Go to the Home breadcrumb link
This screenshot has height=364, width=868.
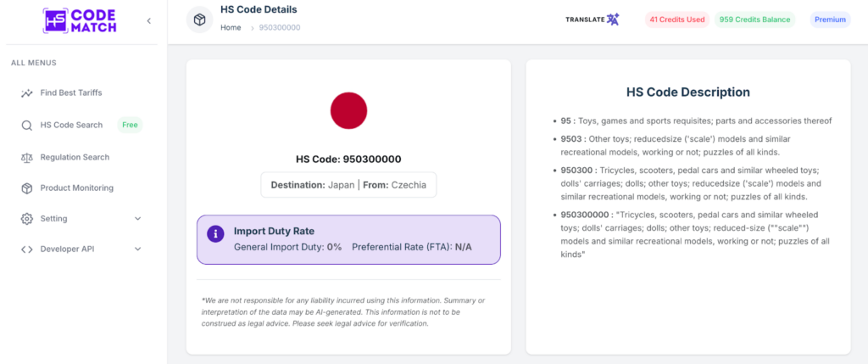(231, 28)
